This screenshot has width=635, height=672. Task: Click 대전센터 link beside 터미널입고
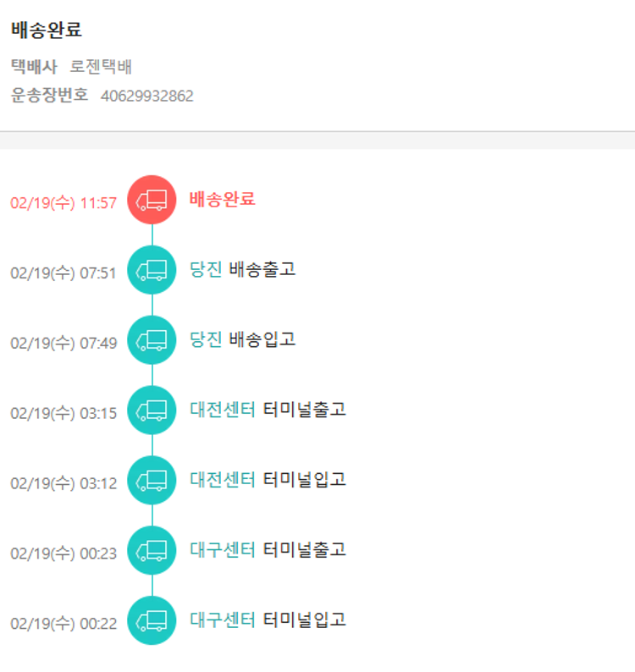pos(222,480)
